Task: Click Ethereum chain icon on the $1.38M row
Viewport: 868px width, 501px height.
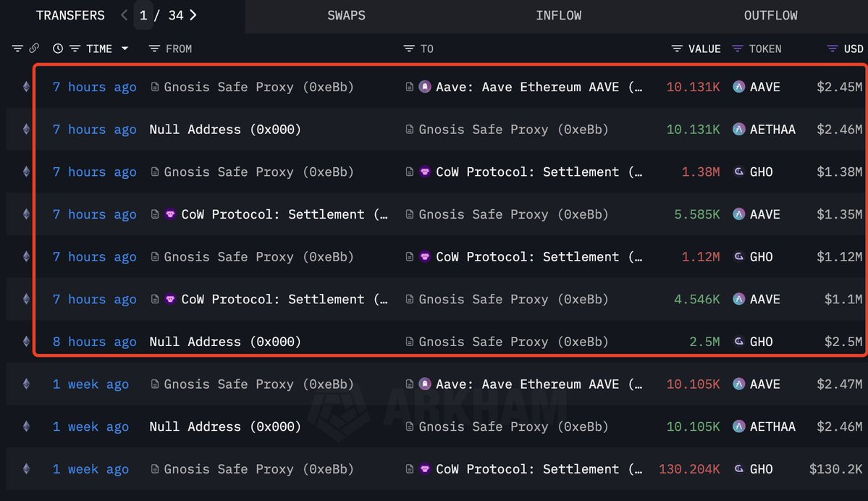Action: [x=26, y=172]
